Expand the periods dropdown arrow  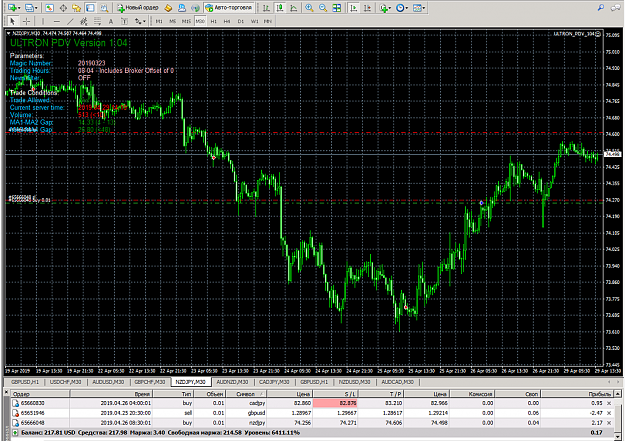[x=407, y=8]
